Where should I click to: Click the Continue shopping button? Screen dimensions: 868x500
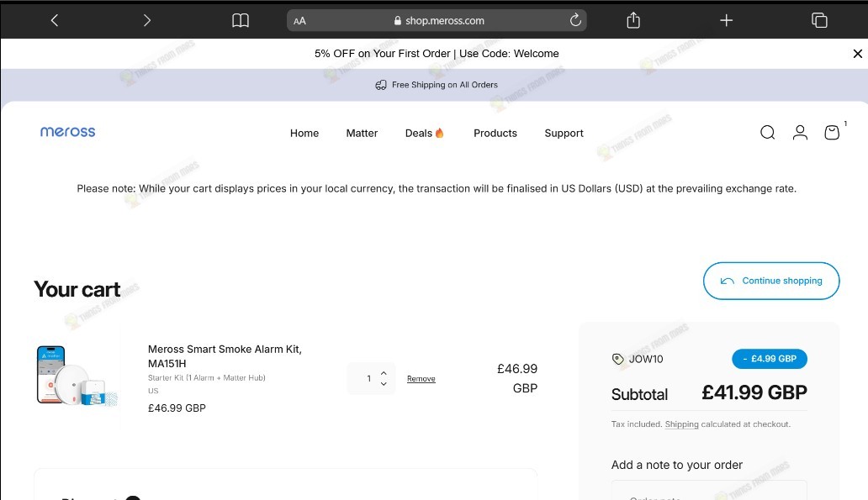pyautogui.click(x=771, y=281)
